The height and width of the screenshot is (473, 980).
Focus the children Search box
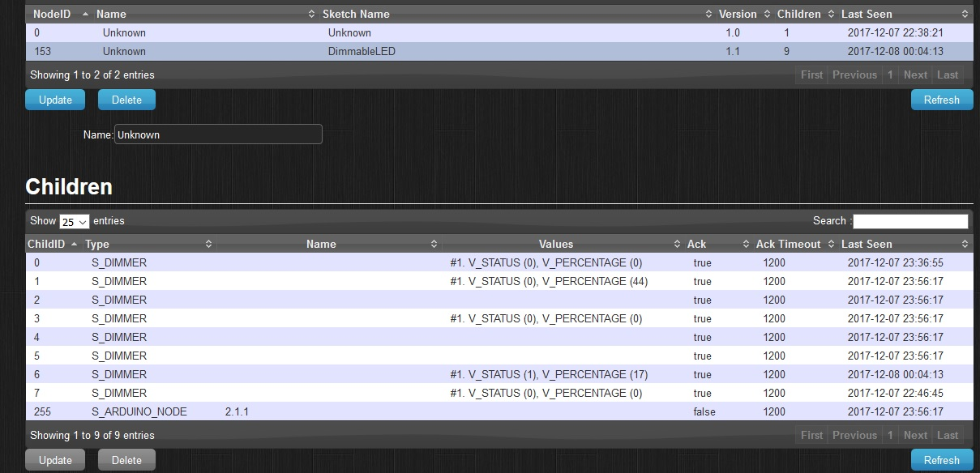pos(910,221)
